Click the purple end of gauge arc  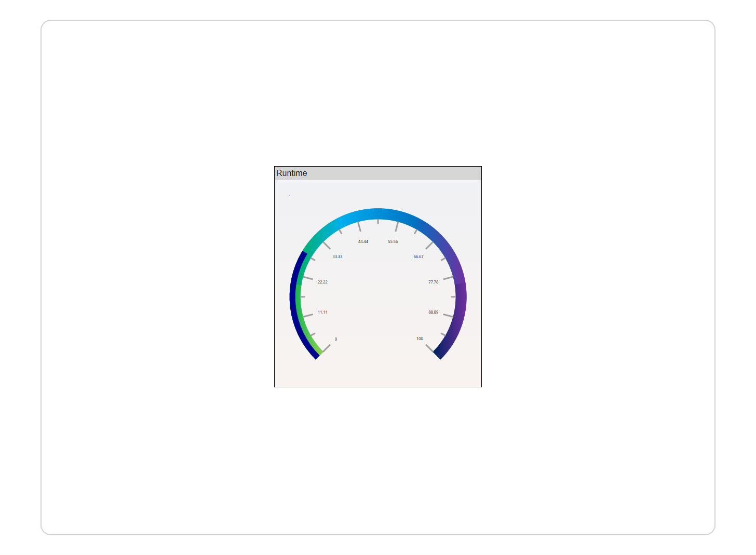459,312
